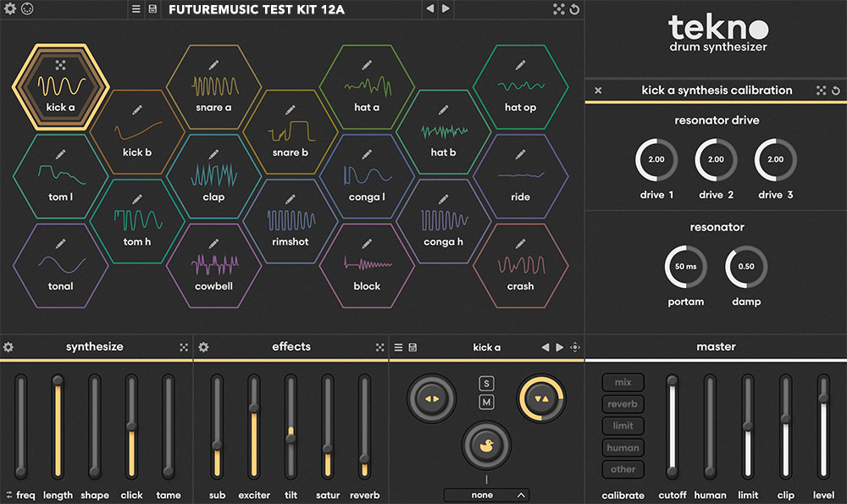This screenshot has height=504, width=847.
Task: Open the none ducking source dropdown
Action: point(486,495)
